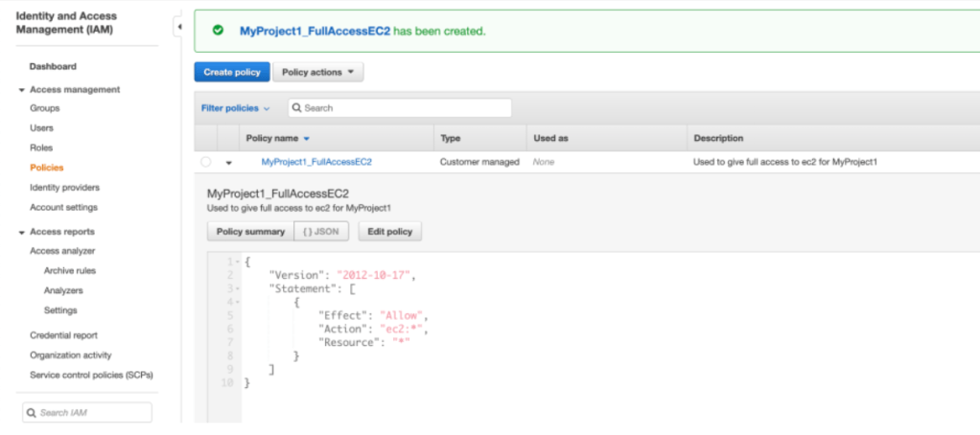Click the magnifier icon in policy search
This screenshot has width=980, height=435.
297,108
